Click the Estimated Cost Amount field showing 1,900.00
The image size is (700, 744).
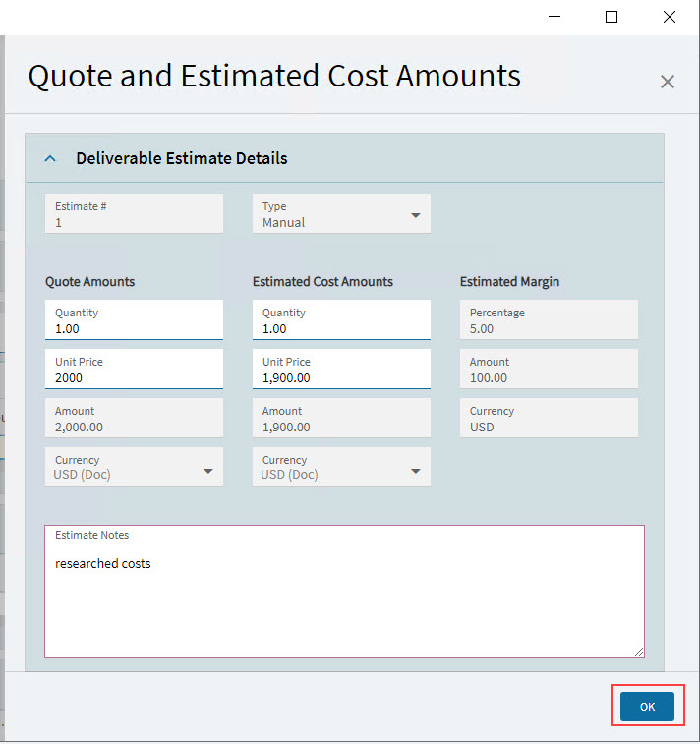[341, 418]
